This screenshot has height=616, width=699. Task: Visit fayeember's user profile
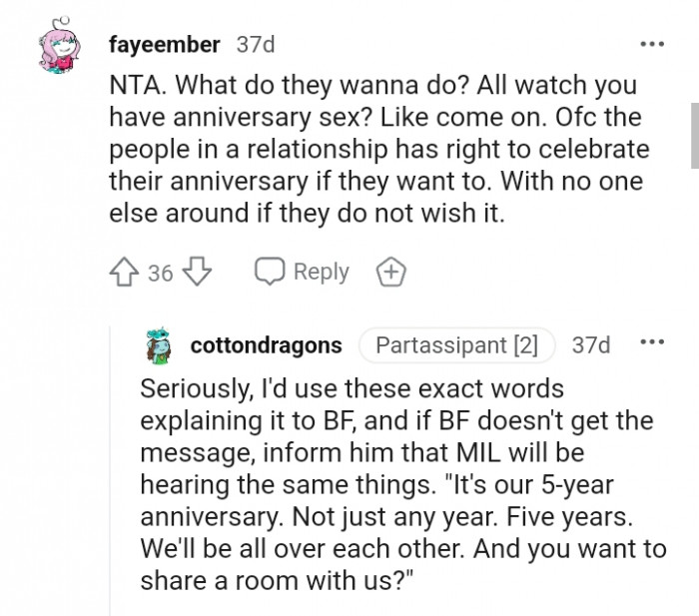coord(163,45)
